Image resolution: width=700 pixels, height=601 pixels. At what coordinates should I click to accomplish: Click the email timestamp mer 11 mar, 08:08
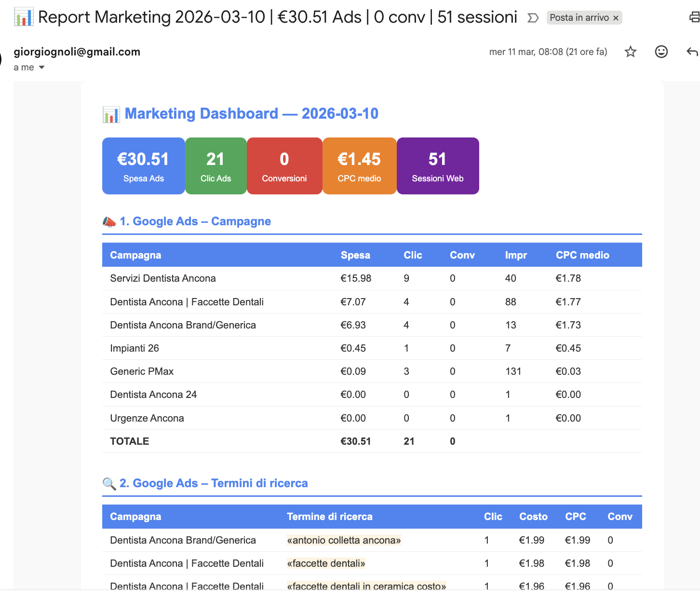(x=548, y=52)
